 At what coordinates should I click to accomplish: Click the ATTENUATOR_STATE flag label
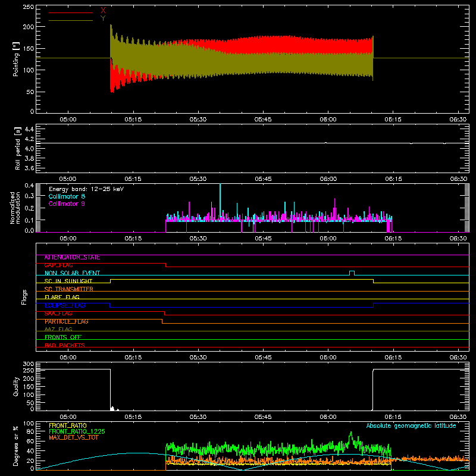tap(72, 258)
